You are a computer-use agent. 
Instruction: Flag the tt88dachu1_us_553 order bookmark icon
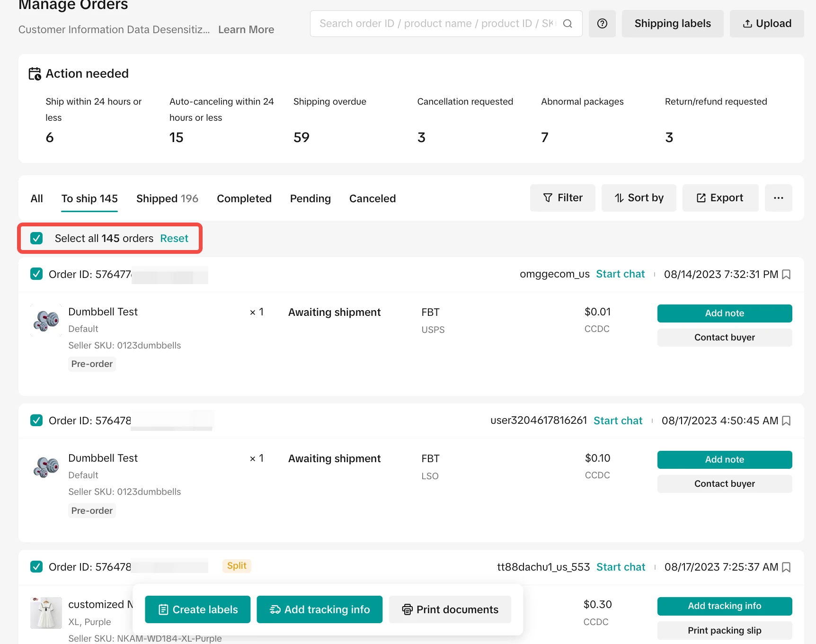pos(786,567)
